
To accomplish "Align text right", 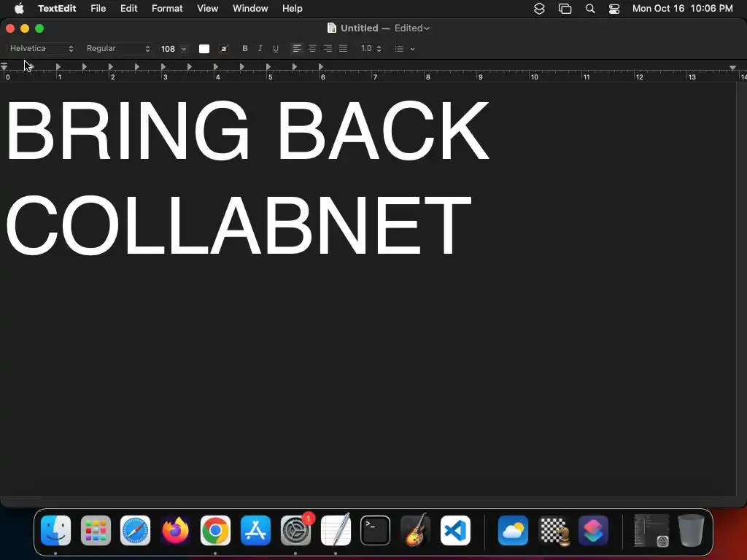I will [328, 49].
